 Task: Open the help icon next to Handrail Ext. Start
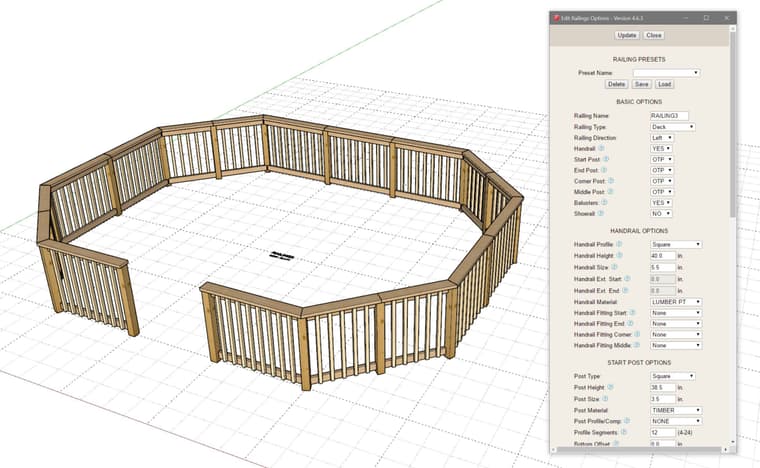[x=627, y=279]
